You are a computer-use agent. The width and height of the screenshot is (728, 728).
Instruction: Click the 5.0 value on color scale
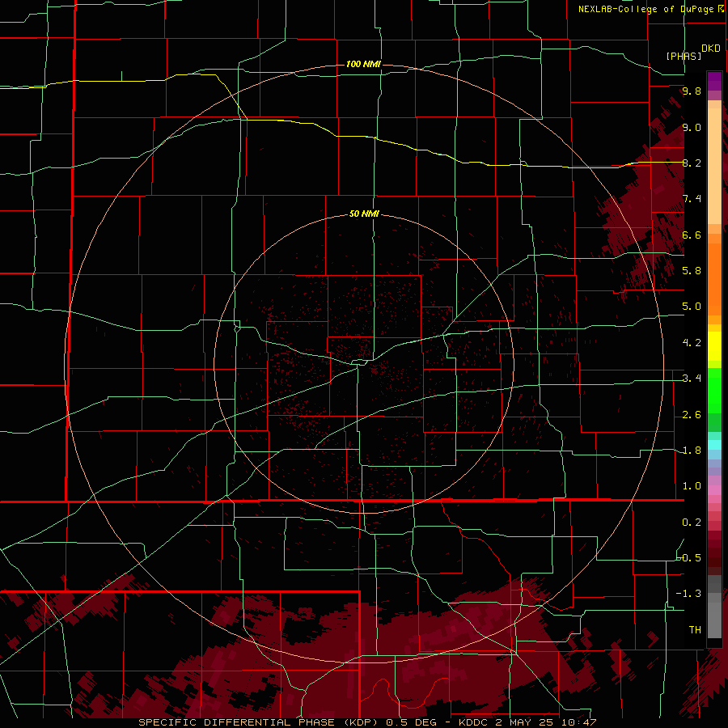pyautogui.click(x=692, y=307)
